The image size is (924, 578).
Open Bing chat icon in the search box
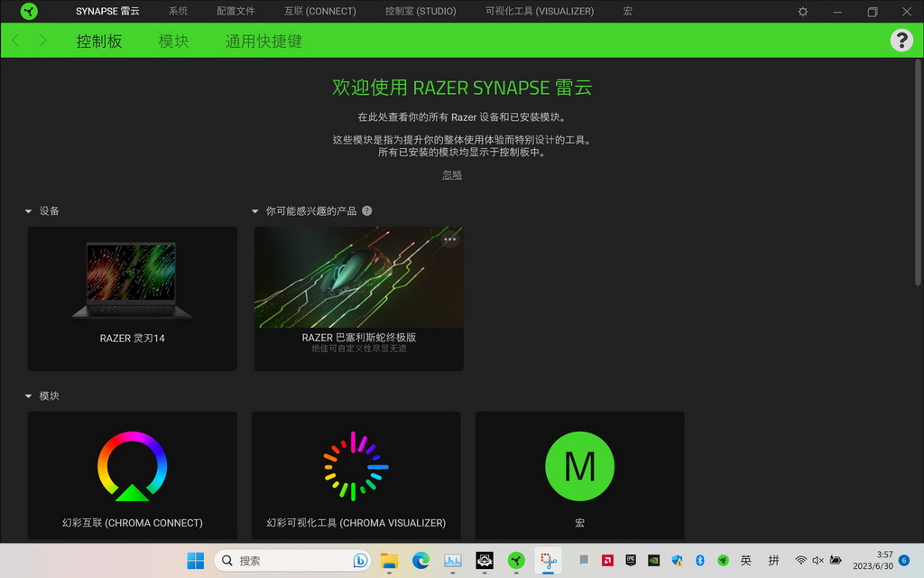[360, 560]
